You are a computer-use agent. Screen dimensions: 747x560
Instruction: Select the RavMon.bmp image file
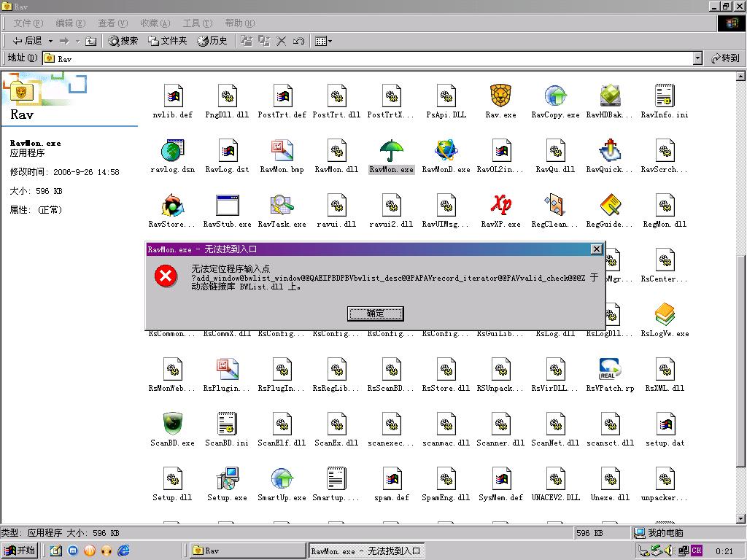282,150
